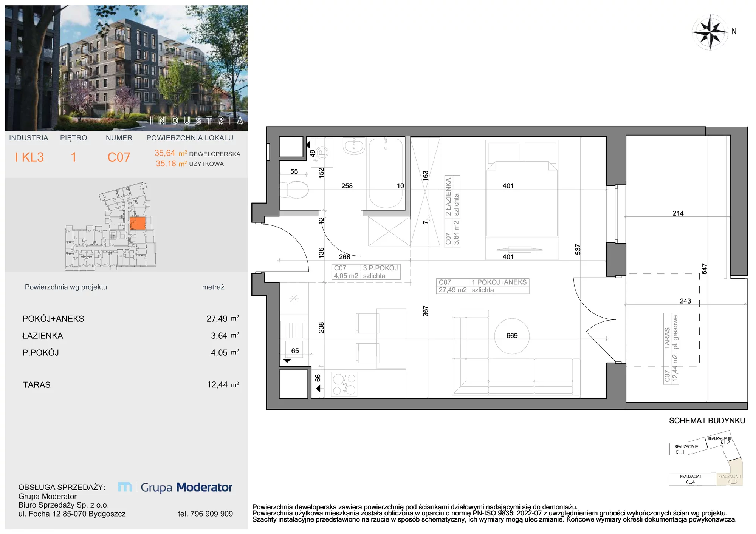Image resolution: width=756 pixels, height=534 pixels.
Task: Click the KL.4 Realizacja I block
Action: tap(692, 479)
